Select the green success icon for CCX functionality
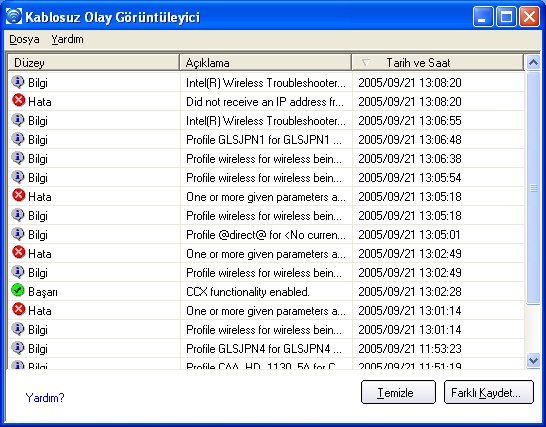 [x=18, y=290]
